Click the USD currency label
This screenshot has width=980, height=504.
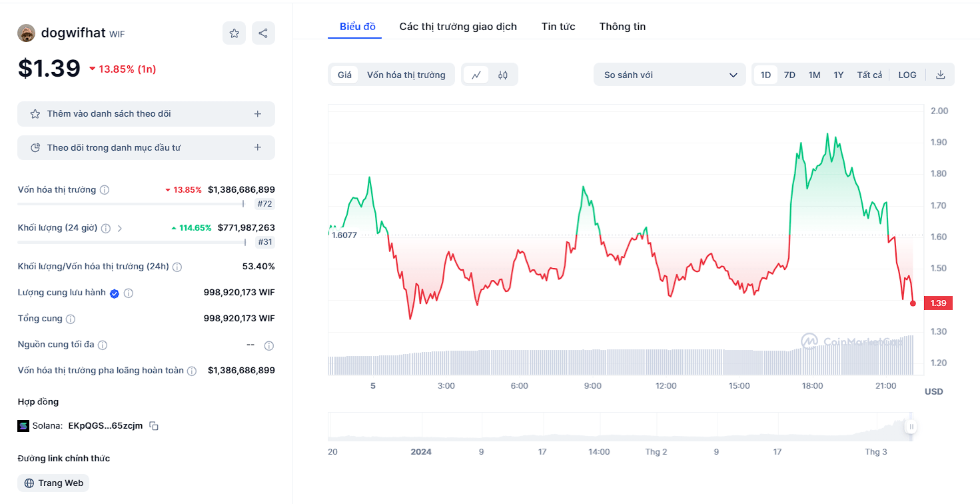(934, 392)
